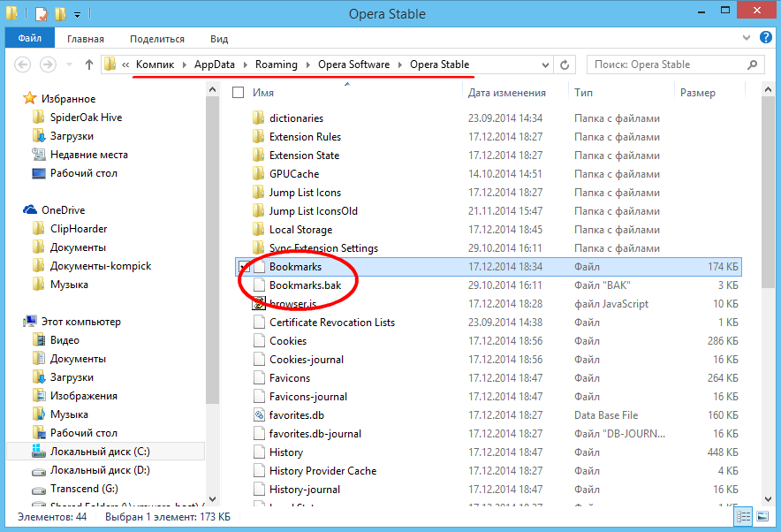The height and width of the screenshot is (532, 781).
Task: Click the Opera Stable breadcrumb
Action: click(440, 65)
